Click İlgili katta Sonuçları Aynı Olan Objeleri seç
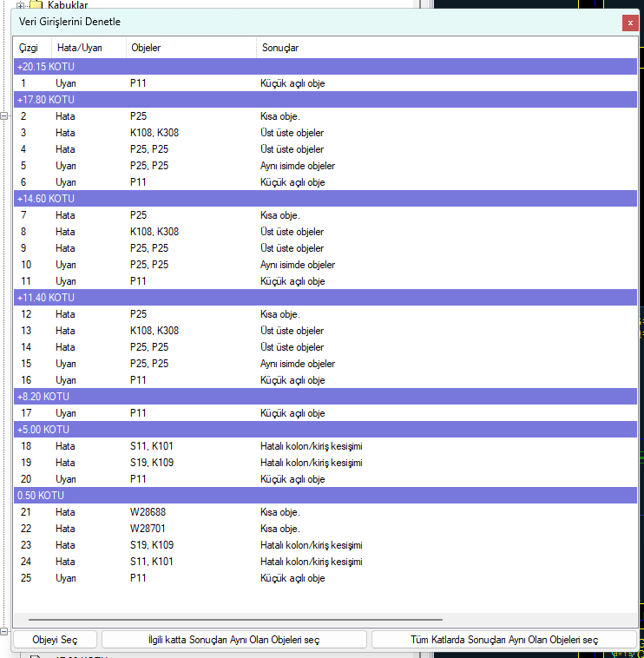Viewport: 644px width, 658px height. (234, 640)
